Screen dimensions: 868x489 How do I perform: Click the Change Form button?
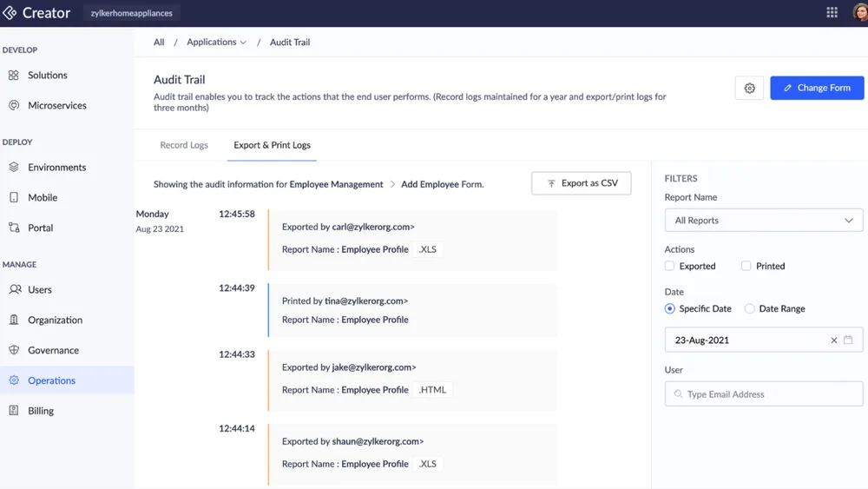[x=817, y=88]
